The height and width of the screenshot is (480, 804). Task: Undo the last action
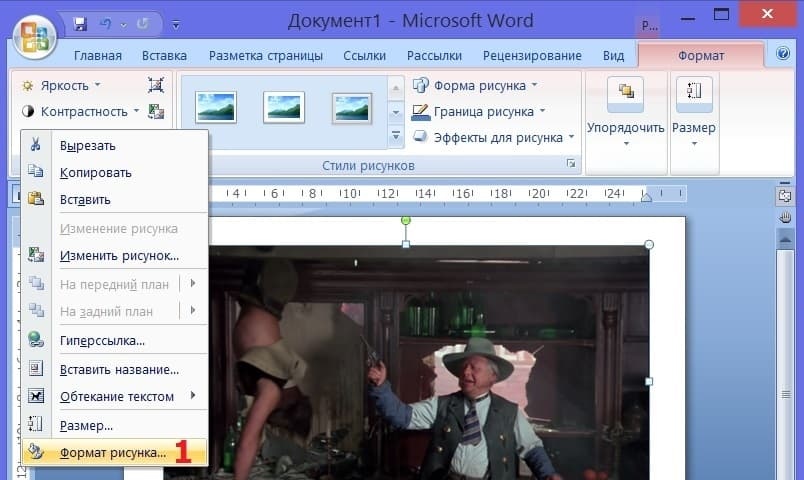click(106, 24)
